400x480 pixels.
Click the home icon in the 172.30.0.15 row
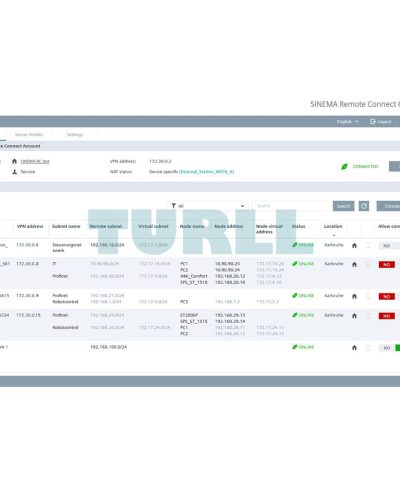coord(354,316)
